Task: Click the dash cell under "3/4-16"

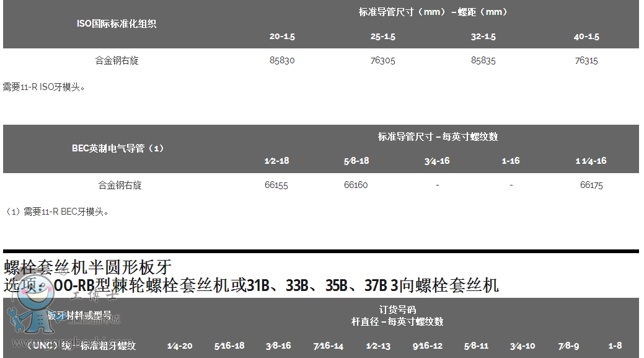Action: tap(438, 186)
